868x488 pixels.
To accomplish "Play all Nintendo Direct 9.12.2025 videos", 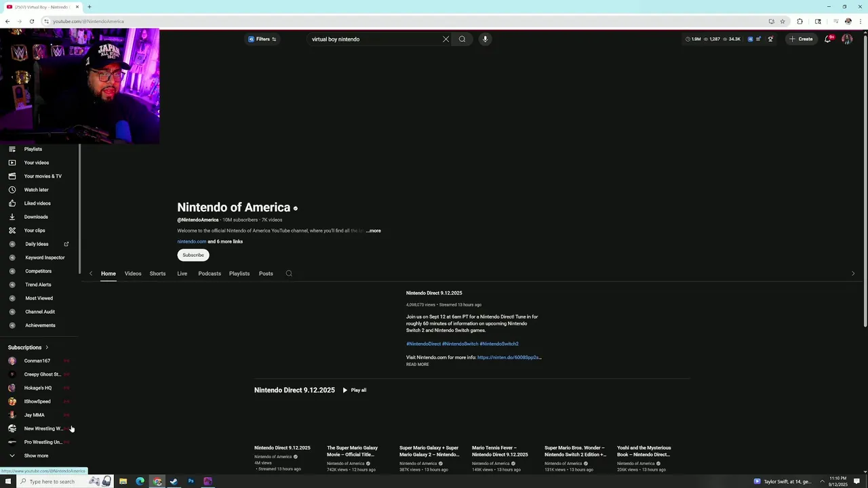I will coord(354,390).
